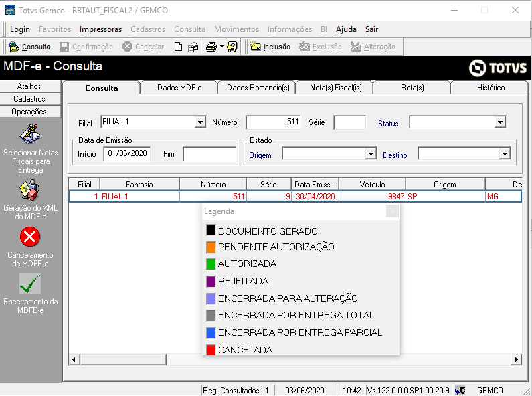Click the Veículo column header
The image size is (532, 396).
tap(372, 185)
